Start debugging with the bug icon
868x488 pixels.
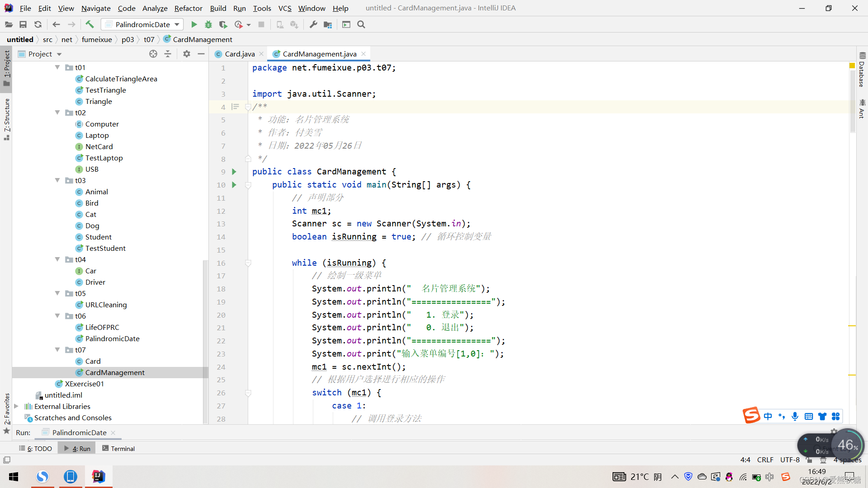click(x=208, y=24)
